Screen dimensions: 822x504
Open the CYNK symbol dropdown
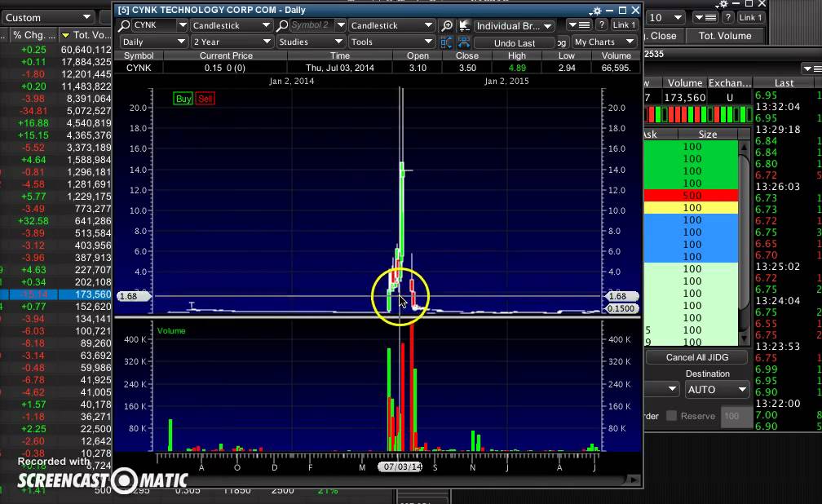(182, 25)
